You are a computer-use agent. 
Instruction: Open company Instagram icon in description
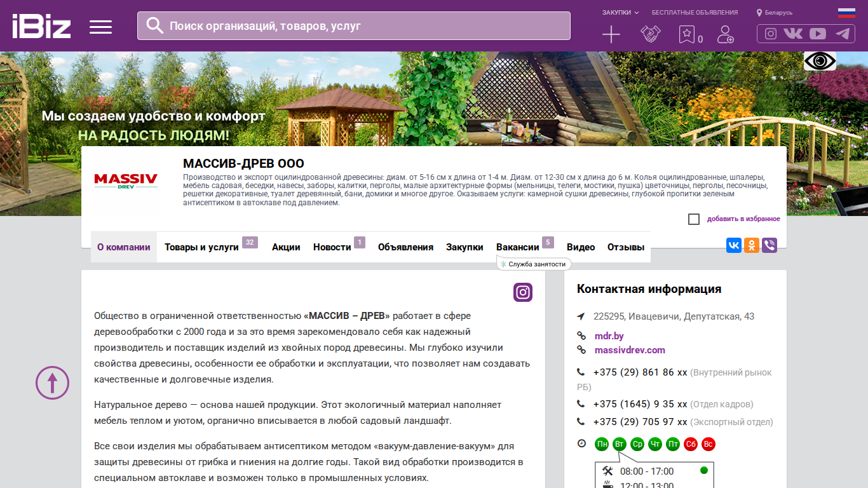523,292
